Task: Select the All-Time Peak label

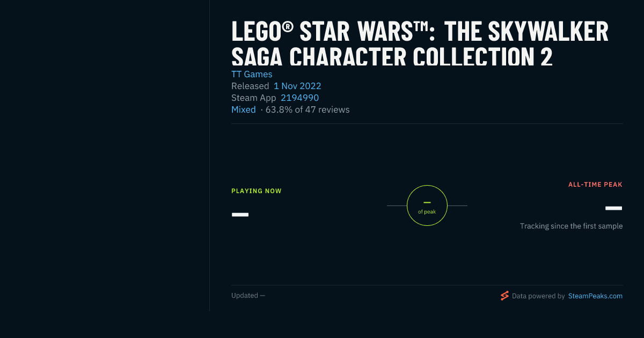Action: tap(595, 185)
